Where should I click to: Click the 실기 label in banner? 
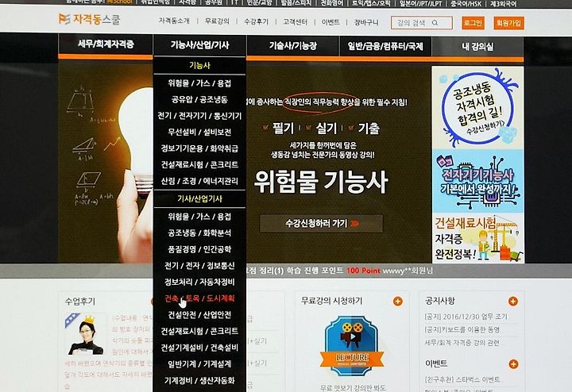(x=327, y=128)
